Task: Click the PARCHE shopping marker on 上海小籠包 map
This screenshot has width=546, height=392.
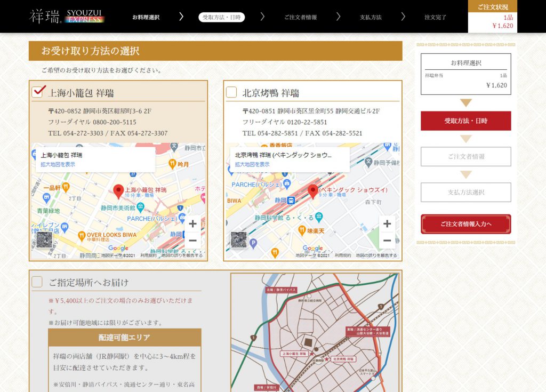Action: [x=182, y=218]
